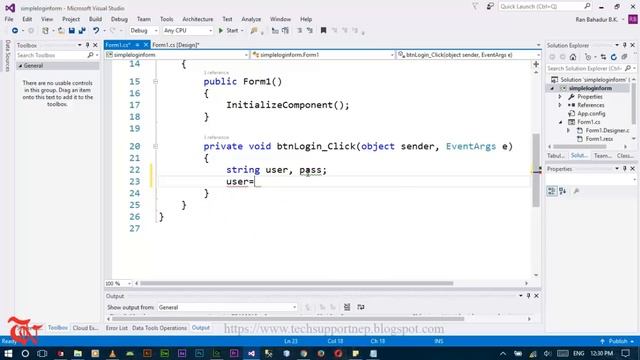This screenshot has width=640, height=360.
Task: Click the editor horizontal scrollbar
Action: click(x=296, y=283)
